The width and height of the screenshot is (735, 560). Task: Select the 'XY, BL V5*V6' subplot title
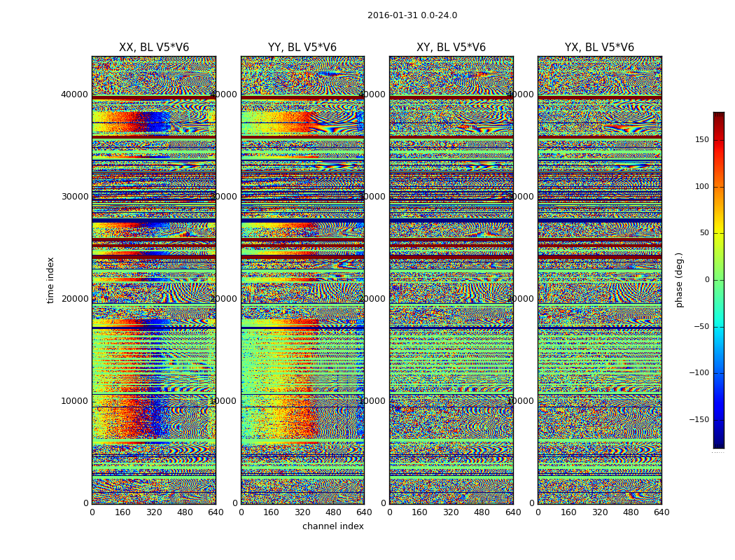[x=451, y=48]
